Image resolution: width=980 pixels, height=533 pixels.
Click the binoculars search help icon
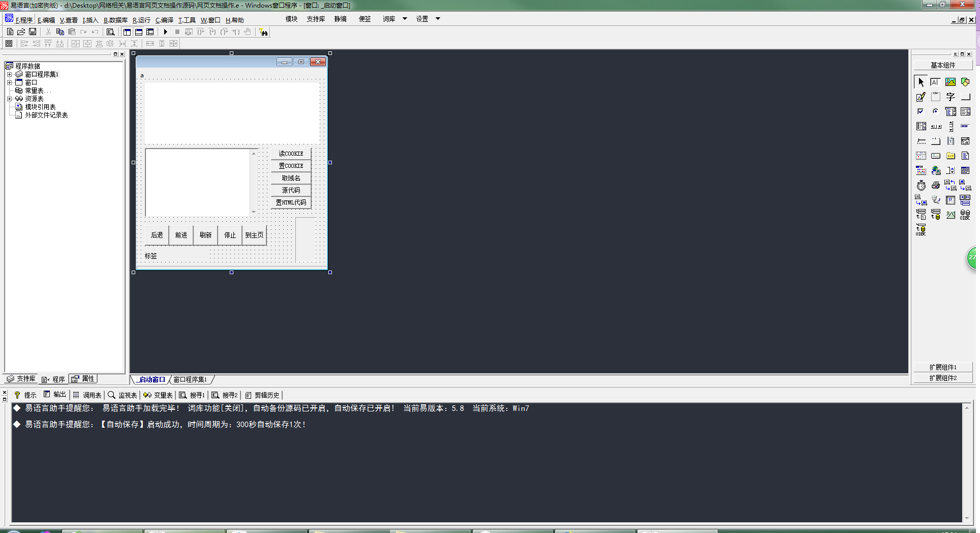coord(263,32)
